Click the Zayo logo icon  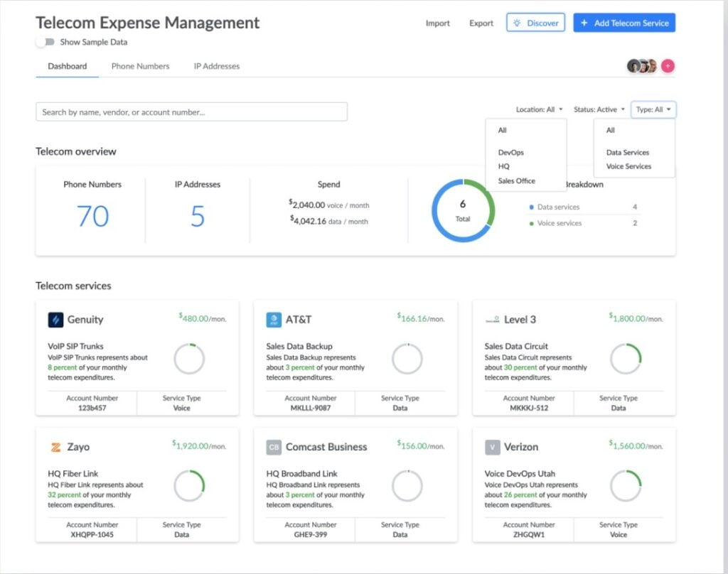click(x=55, y=447)
